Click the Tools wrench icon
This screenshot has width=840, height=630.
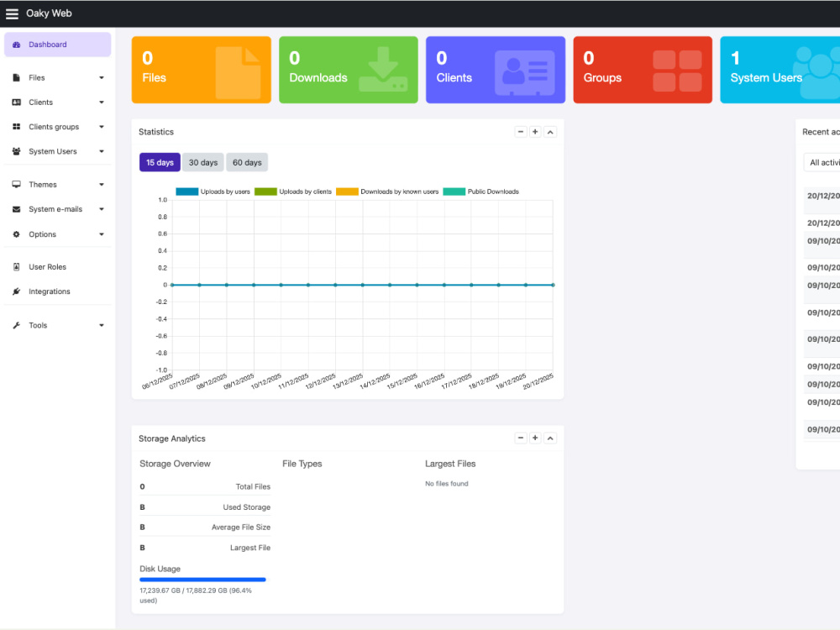(x=17, y=325)
